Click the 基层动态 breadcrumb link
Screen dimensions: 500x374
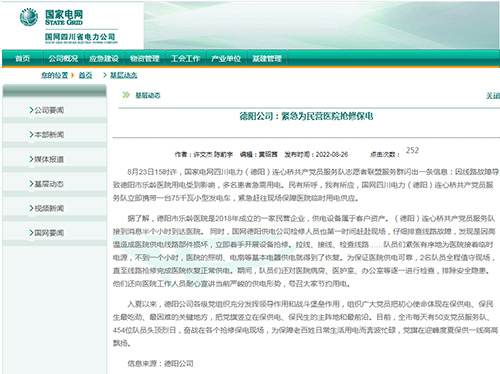pos(123,75)
